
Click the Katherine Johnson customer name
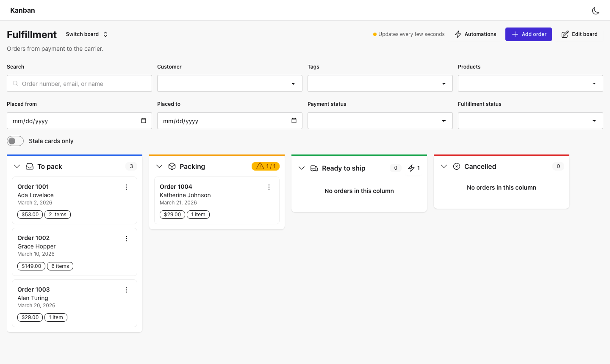pos(185,195)
